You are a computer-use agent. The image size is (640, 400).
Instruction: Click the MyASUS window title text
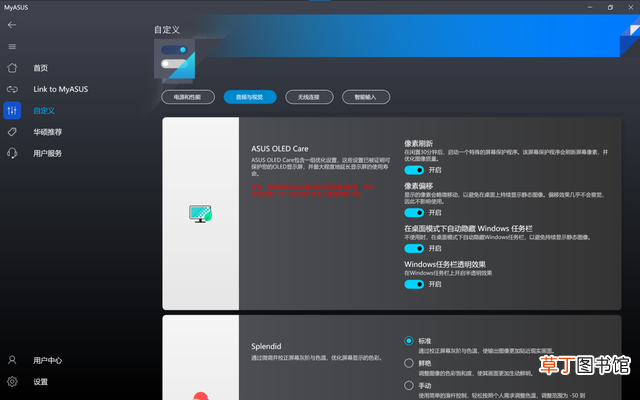[x=16, y=7]
